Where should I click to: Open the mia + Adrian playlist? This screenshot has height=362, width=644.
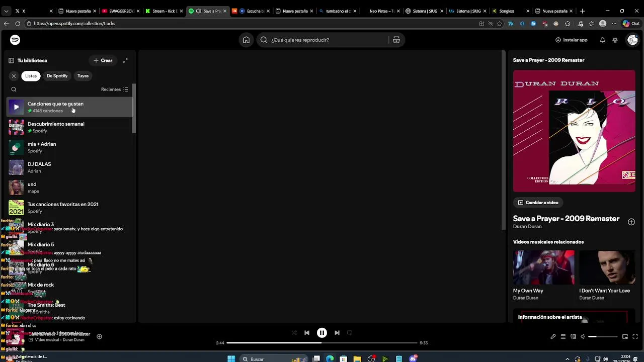click(69, 147)
